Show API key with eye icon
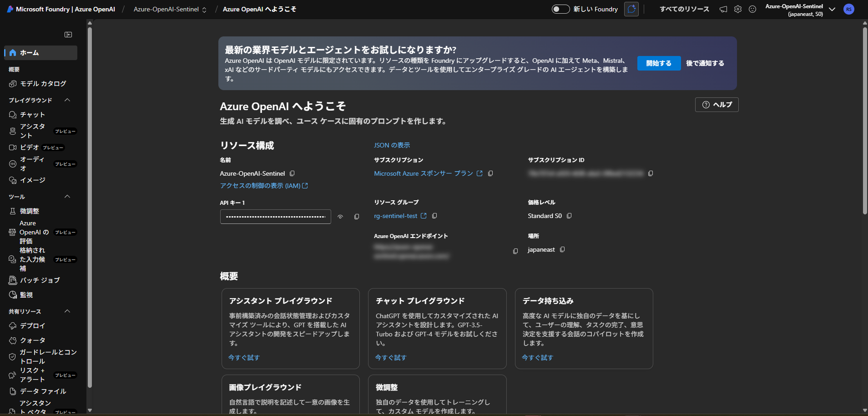Image resolution: width=868 pixels, height=416 pixels. click(340, 217)
